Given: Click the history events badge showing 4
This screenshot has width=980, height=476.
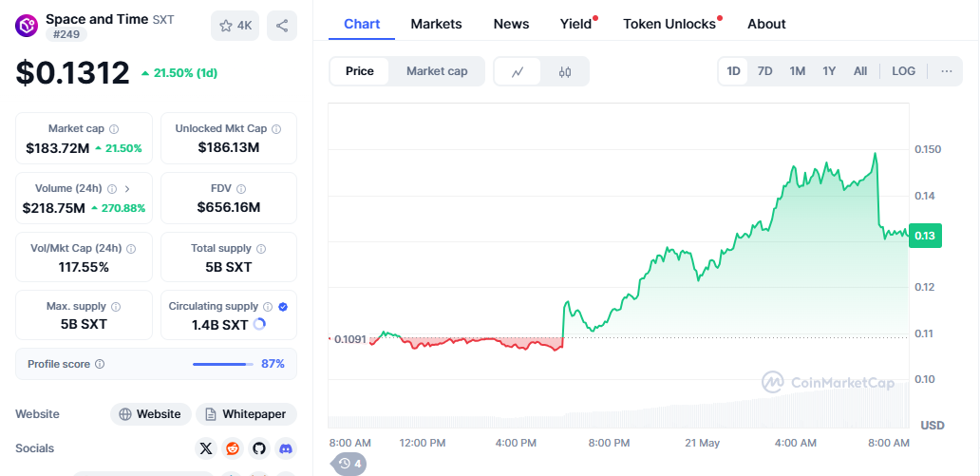Looking at the screenshot, I should (349, 464).
